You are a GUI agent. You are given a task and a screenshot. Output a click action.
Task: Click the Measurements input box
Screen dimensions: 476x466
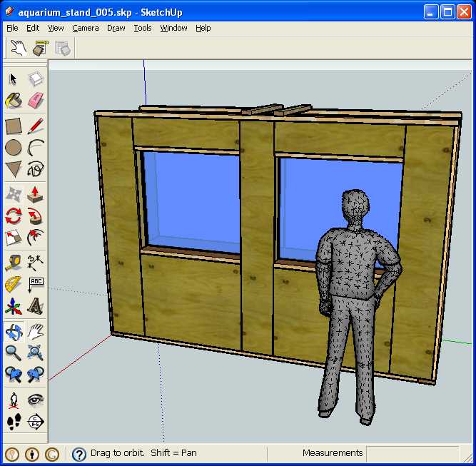point(412,454)
